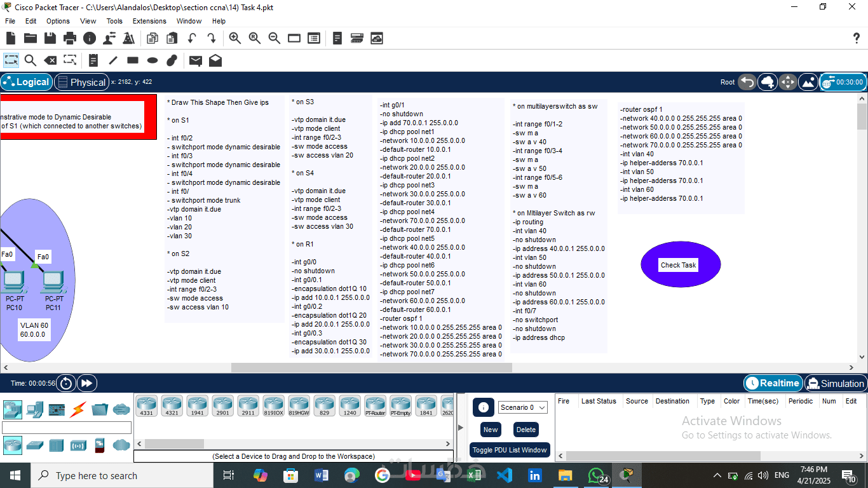Image resolution: width=868 pixels, height=488 pixels.
Task: Choose the Place Note tool
Action: [x=93, y=60]
